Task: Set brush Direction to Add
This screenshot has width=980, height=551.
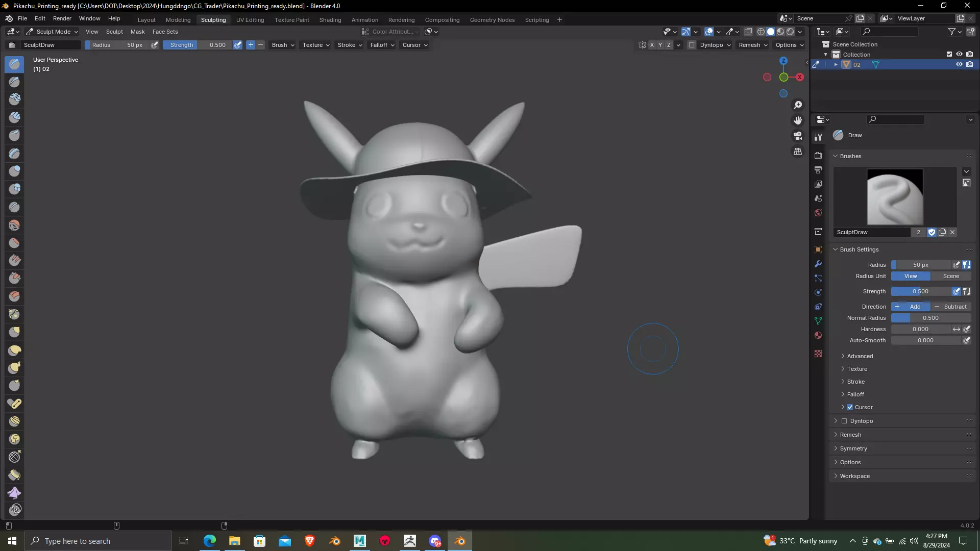Action: (911, 307)
